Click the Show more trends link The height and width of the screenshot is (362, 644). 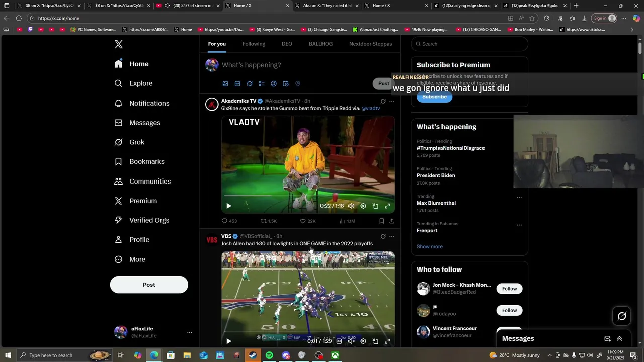pos(430,247)
